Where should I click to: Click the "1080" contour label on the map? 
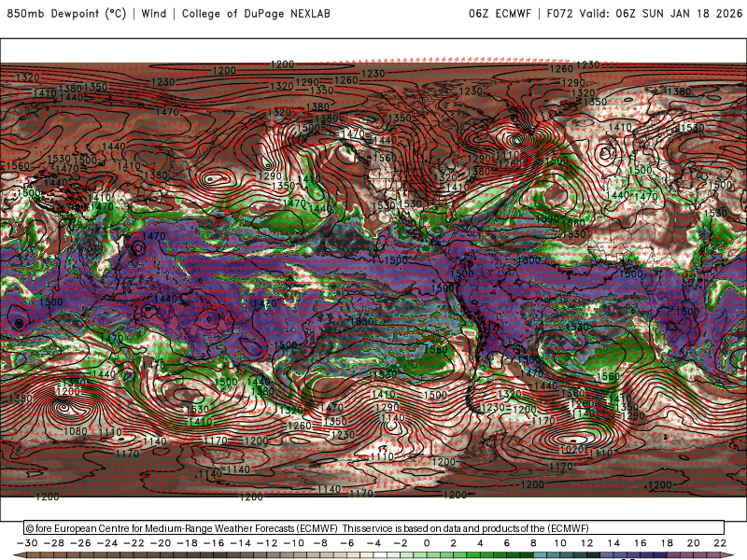[76, 431]
